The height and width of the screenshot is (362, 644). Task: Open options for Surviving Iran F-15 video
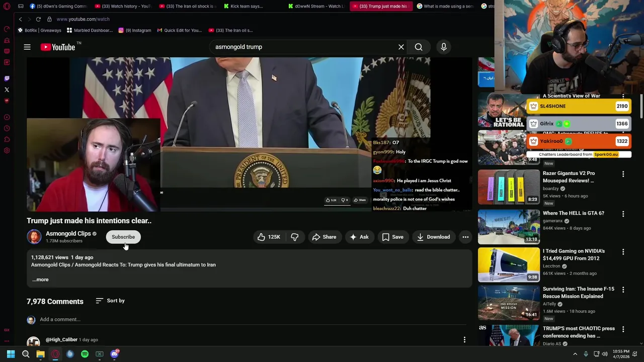pos(623,290)
